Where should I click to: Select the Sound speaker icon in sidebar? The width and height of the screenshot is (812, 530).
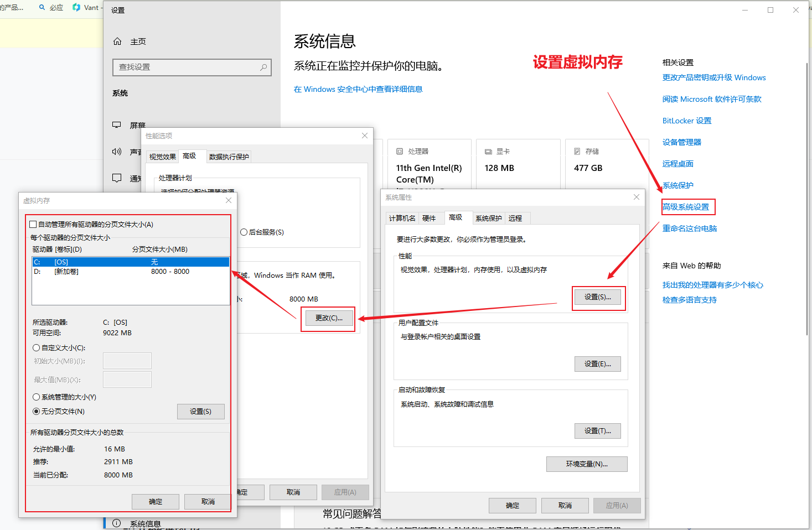(x=117, y=152)
